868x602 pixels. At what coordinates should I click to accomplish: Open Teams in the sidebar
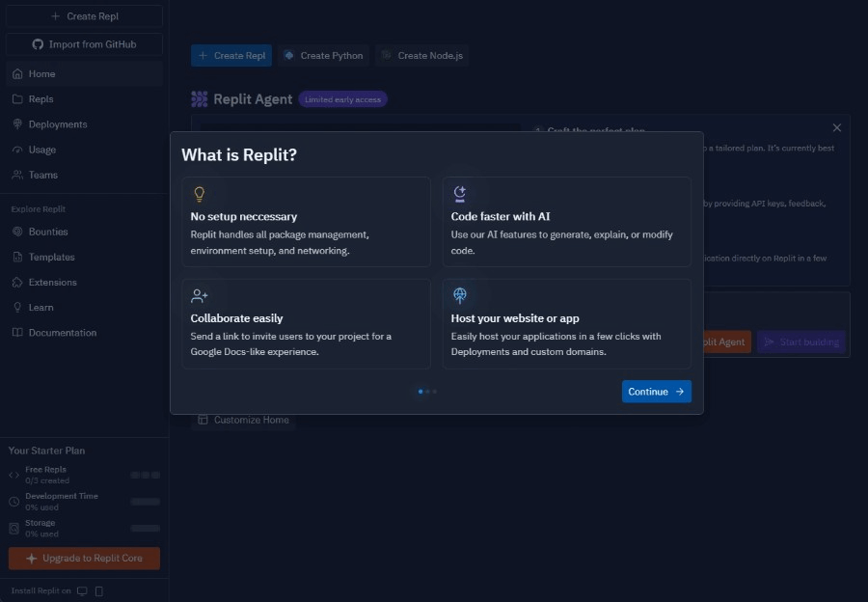click(x=84, y=175)
